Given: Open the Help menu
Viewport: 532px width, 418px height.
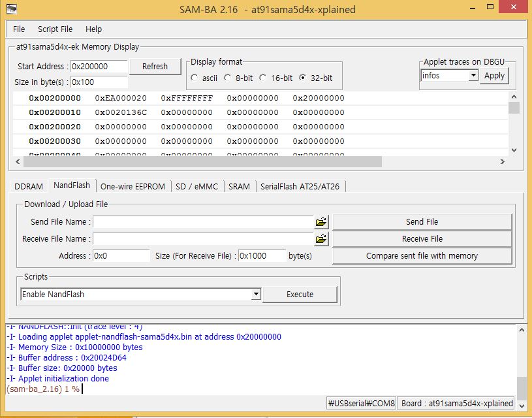Looking at the screenshot, I should point(93,29).
